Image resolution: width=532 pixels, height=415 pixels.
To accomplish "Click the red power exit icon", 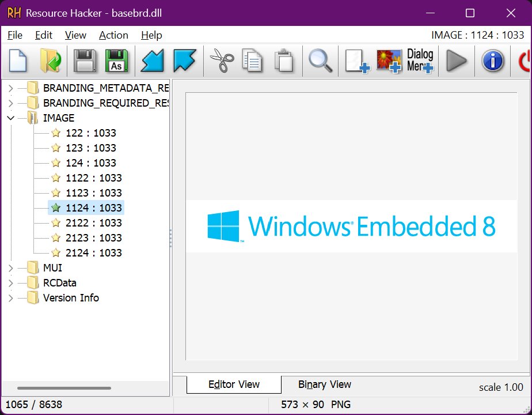I will (x=524, y=61).
